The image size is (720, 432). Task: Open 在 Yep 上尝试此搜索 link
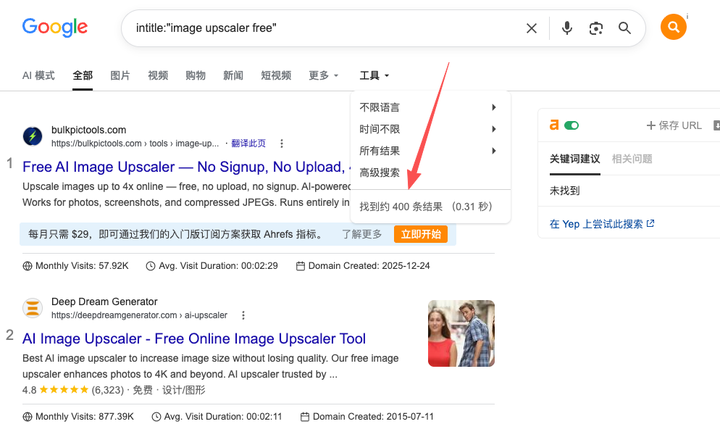pos(602,224)
